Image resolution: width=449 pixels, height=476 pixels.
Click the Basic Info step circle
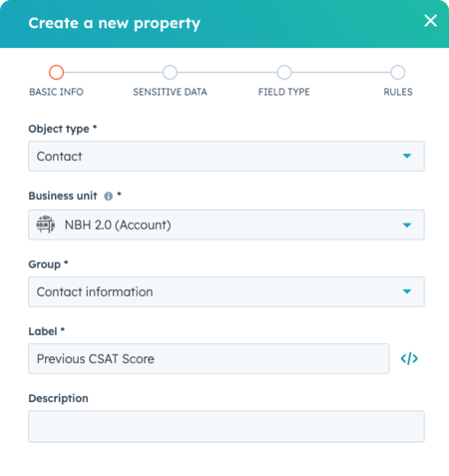tap(56, 72)
